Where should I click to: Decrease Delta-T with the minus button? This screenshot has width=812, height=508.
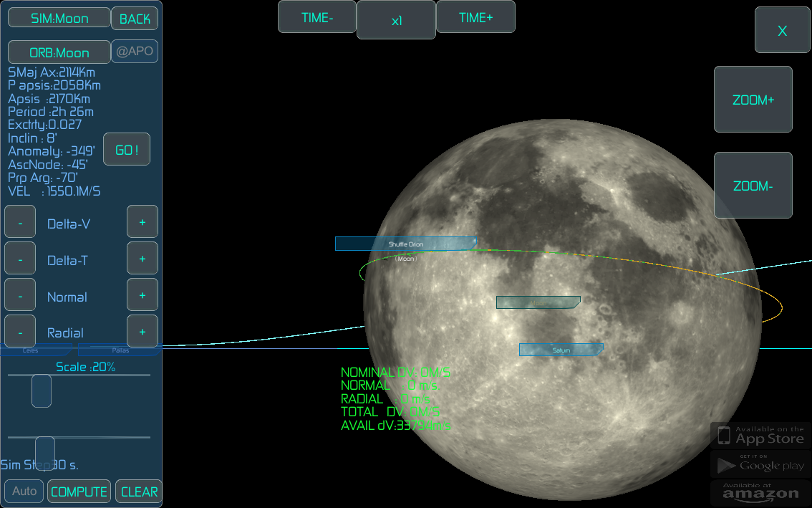click(20, 258)
